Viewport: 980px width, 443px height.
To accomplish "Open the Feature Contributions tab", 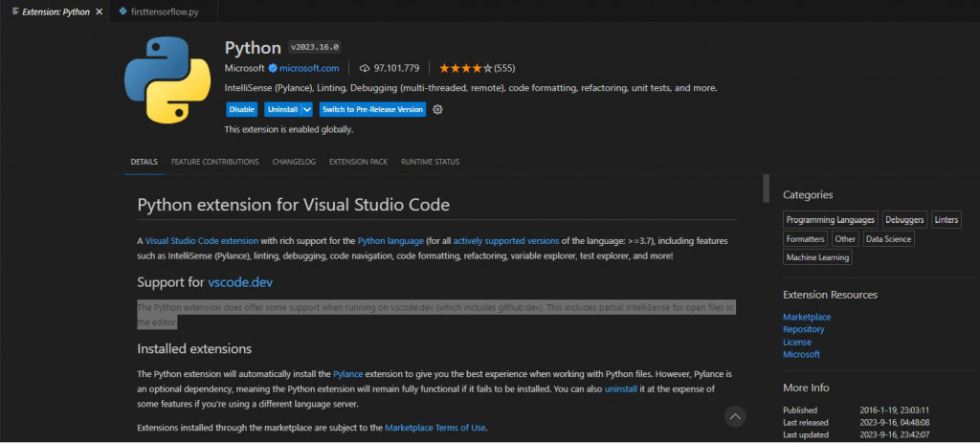I will coord(214,162).
